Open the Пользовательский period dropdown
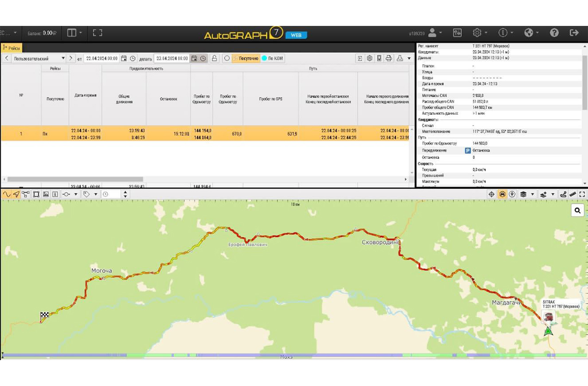 pos(39,59)
